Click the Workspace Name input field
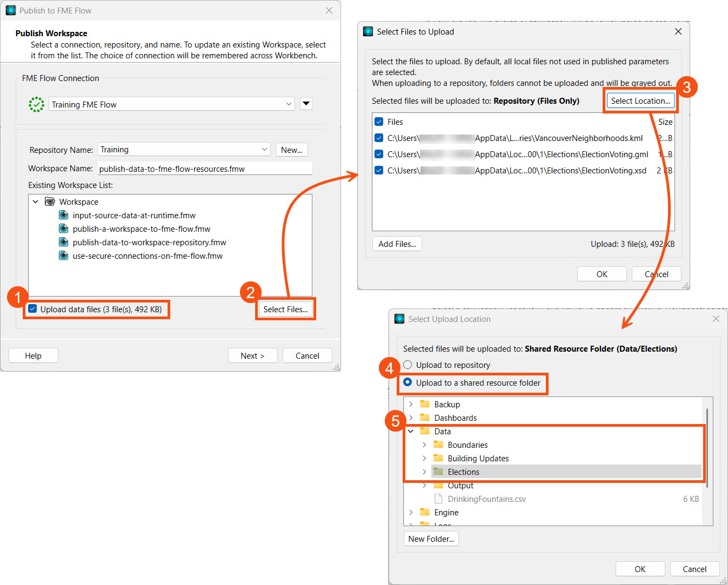Screen dimensions: 728x585 (204, 169)
